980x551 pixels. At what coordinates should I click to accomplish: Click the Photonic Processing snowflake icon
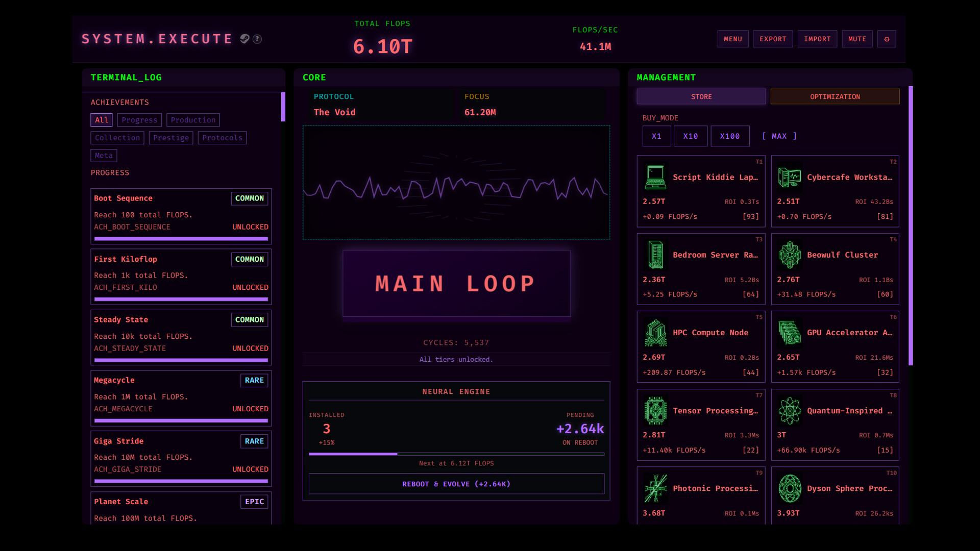(655, 488)
